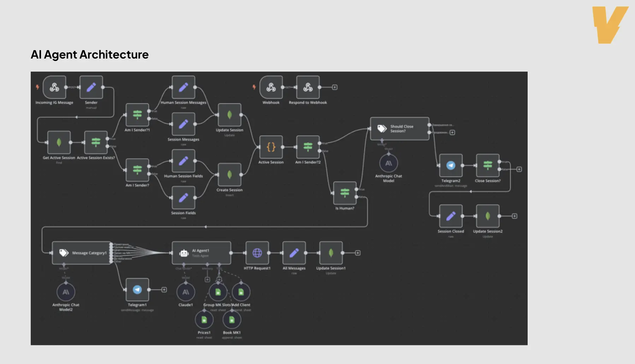Click the AI Agent1 Tools Agent node
The image size is (635, 364).
tap(201, 252)
